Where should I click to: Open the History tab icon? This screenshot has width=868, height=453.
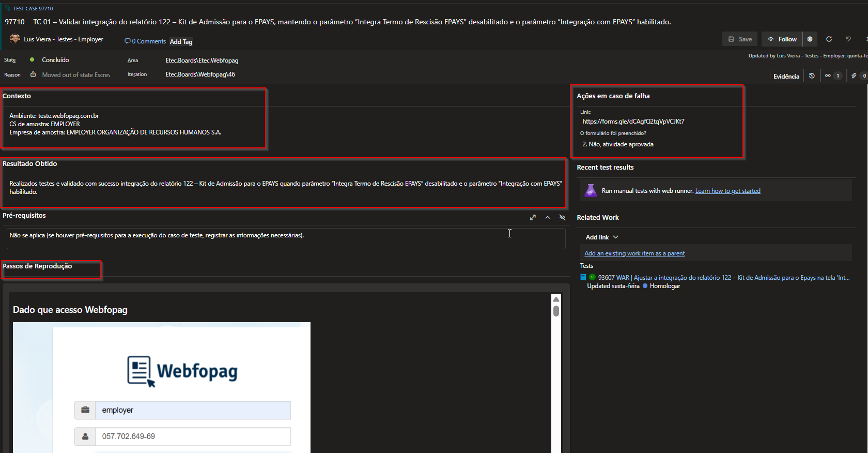812,76
